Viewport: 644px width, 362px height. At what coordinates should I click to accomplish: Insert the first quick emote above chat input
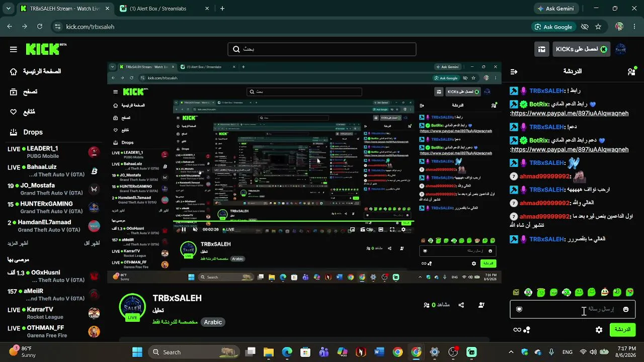pyautogui.click(x=516, y=292)
